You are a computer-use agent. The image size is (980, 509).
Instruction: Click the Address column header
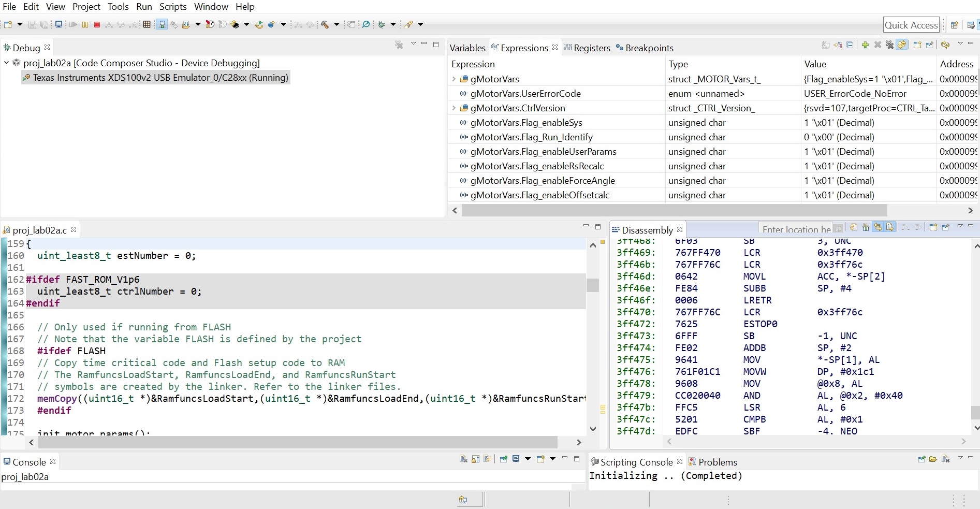(x=957, y=64)
